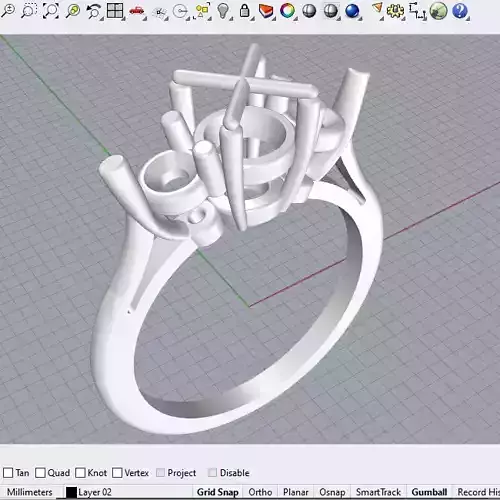Toggle Gumball in status bar
The width and height of the screenshot is (500, 500).
pos(429,492)
